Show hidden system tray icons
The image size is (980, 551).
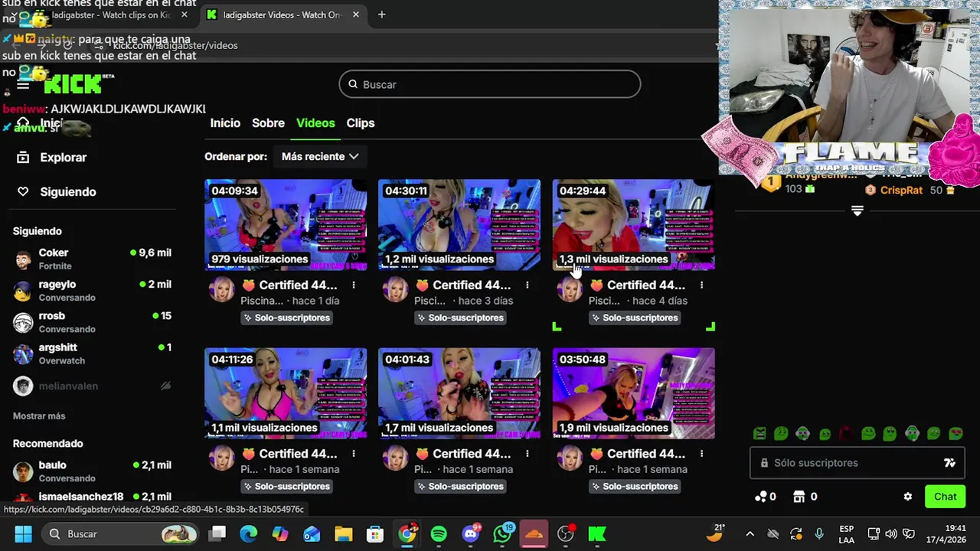[750, 533]
